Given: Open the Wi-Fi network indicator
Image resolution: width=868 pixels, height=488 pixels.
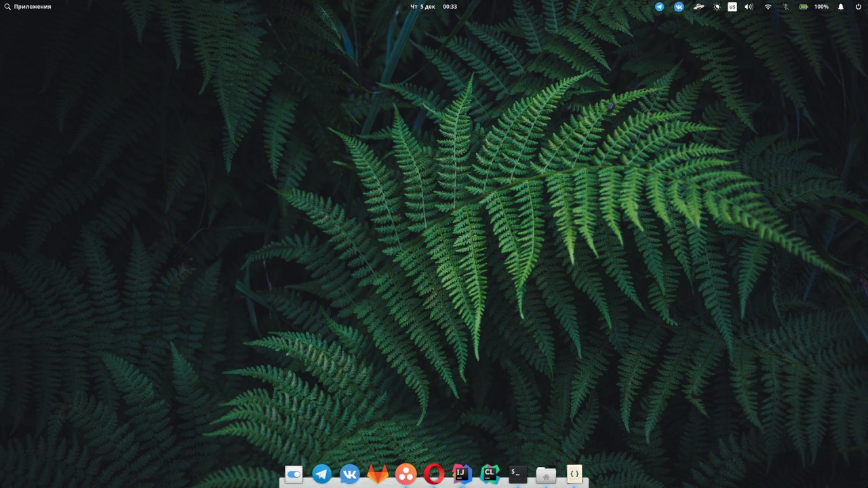Looking at the screenshot, I should [768, 7].
